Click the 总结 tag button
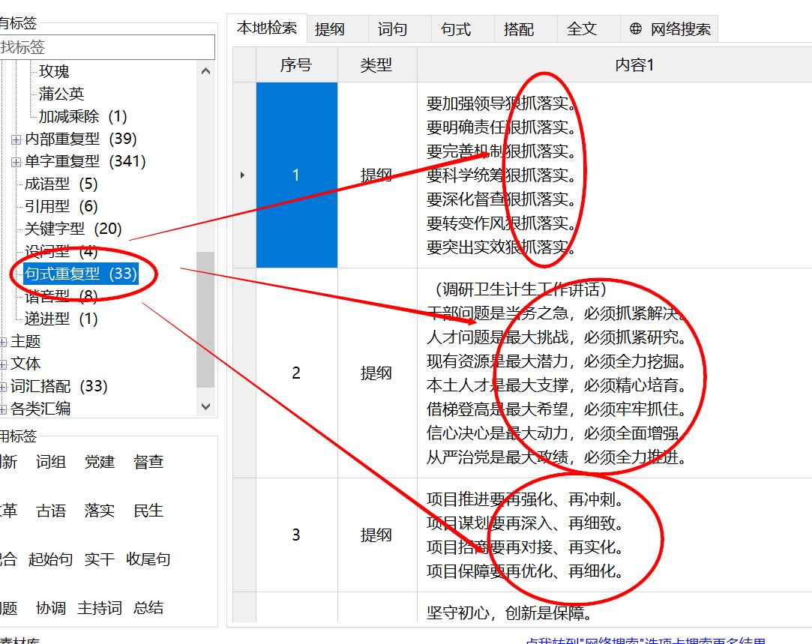 147,608
